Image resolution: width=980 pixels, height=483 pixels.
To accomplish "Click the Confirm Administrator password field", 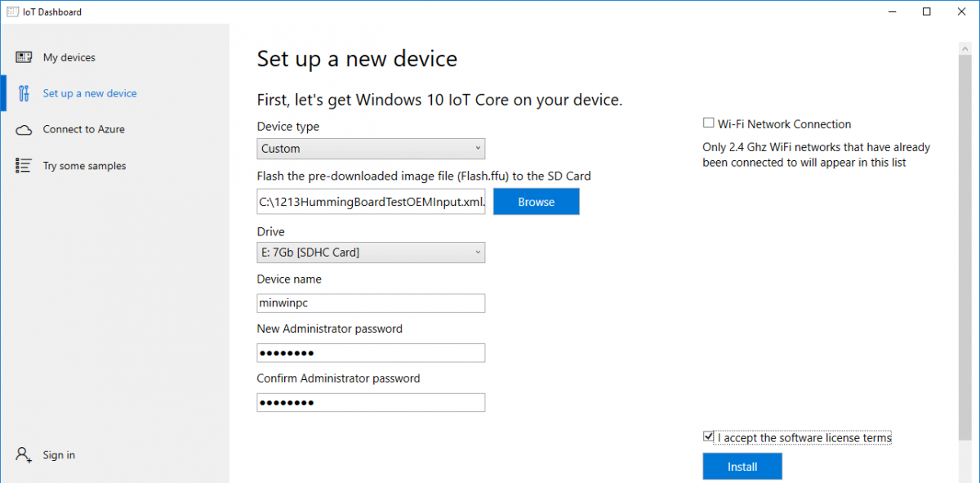I will pos(371,402).
